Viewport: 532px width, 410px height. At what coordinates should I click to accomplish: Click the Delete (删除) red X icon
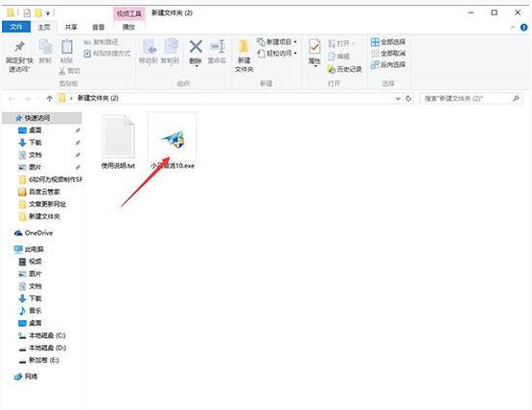(x=196, y=47)
